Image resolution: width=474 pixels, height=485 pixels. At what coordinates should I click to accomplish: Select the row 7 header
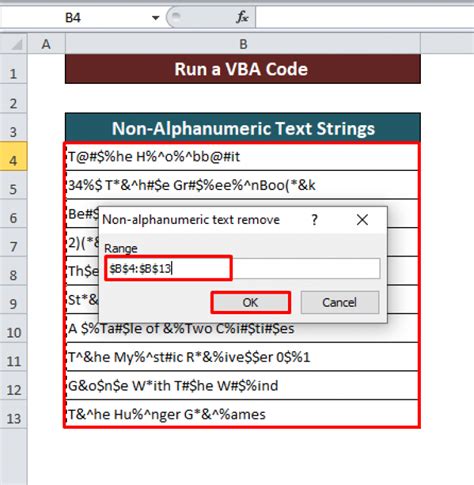(x=13, y=243)
